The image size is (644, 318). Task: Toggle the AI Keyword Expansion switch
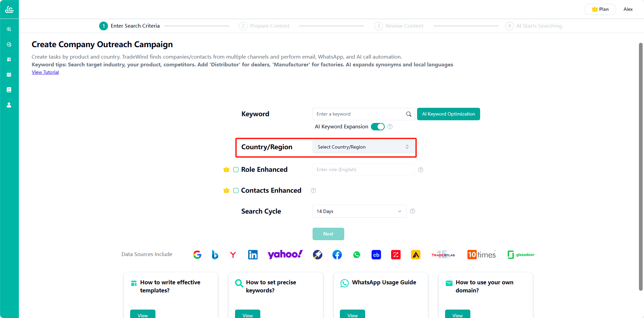(378, 127)
